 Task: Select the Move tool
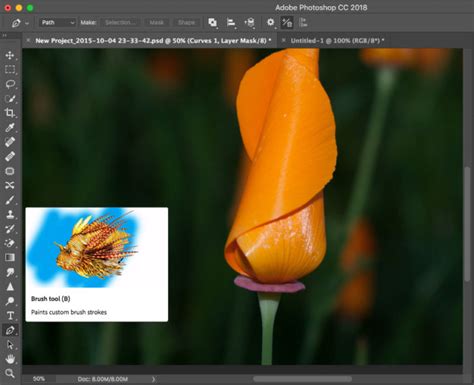click(10, 55)
